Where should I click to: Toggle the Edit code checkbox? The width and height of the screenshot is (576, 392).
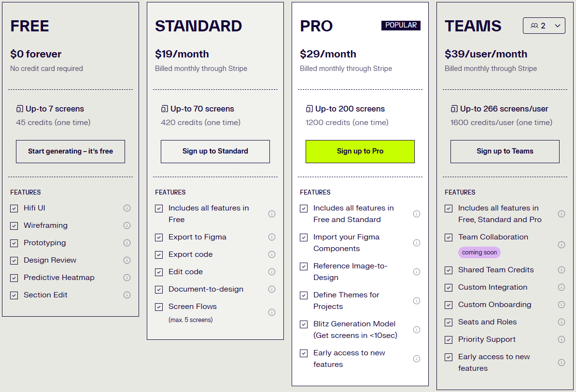click(159, 271)
